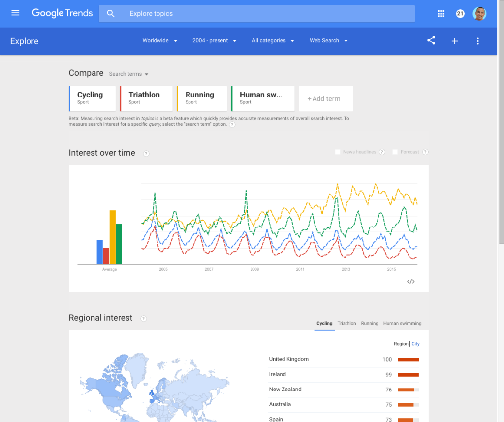Click the plus icon in Explore bar

(455, 41)
